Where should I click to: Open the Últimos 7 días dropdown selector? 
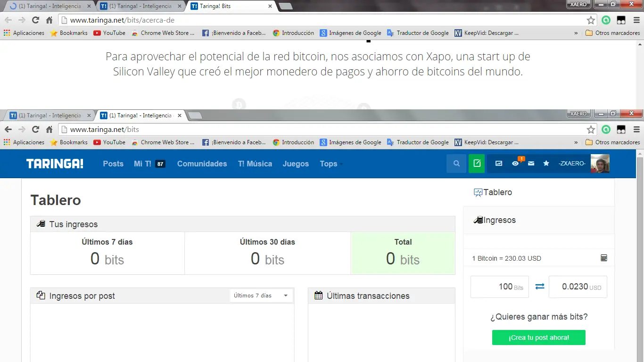tap(261, 296)
